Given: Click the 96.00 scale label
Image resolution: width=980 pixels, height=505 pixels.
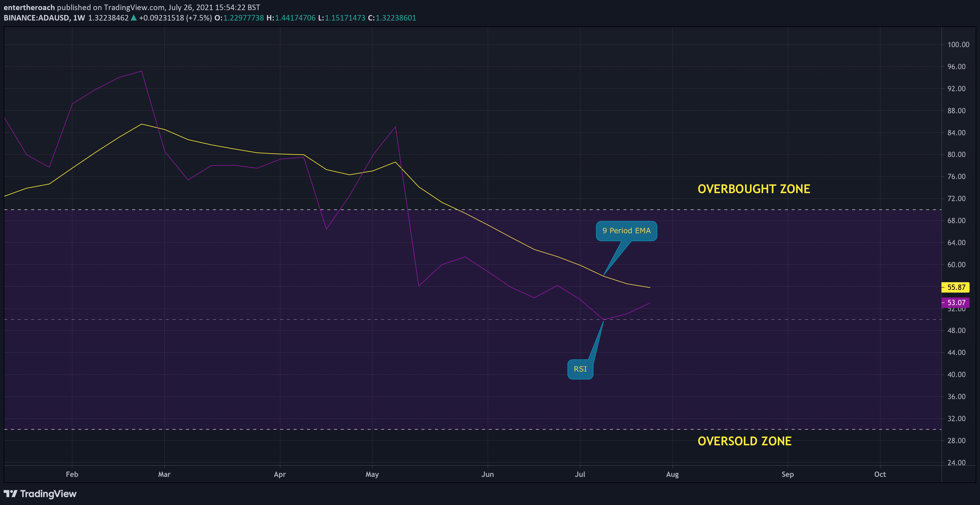Looking at the screenshot, I should click(956, 67).
